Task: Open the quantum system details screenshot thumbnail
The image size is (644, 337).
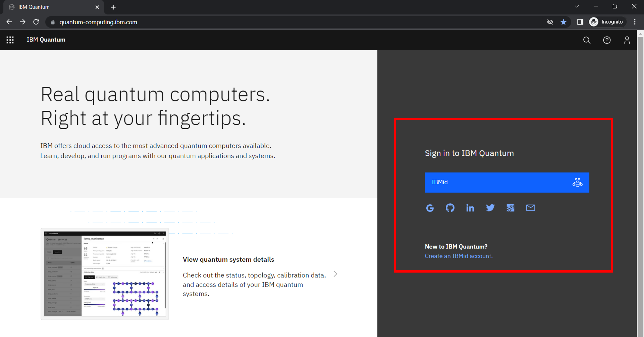Action: tap(105, 274)
